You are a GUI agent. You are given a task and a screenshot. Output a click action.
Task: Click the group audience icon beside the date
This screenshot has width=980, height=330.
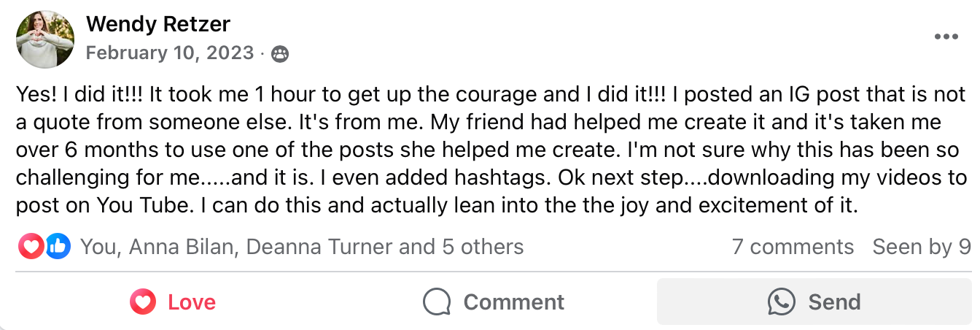click(280, 53)
